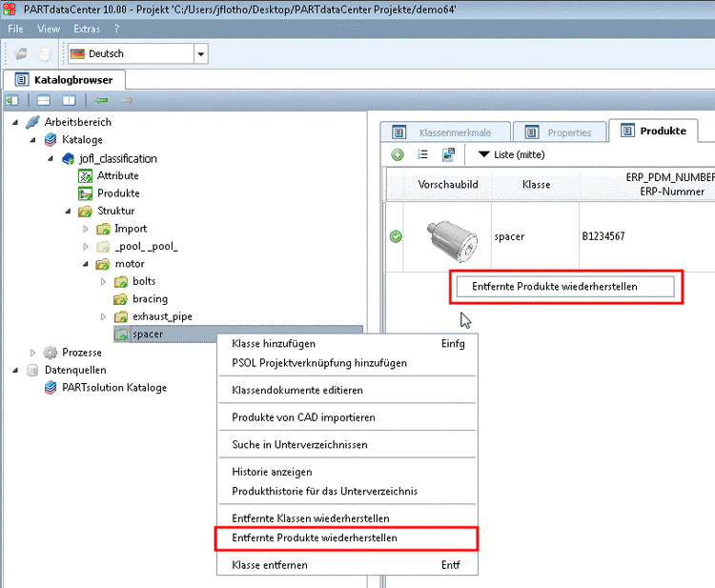This screenshot has height=588, width=715.
Task: Select the Attribute tree item
Action: point(117,176)
